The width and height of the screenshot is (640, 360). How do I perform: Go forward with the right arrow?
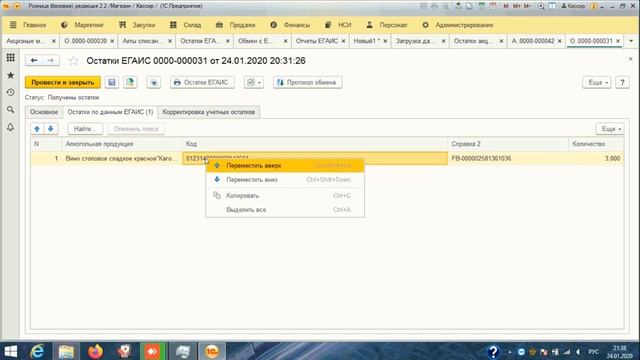(51, 60)
